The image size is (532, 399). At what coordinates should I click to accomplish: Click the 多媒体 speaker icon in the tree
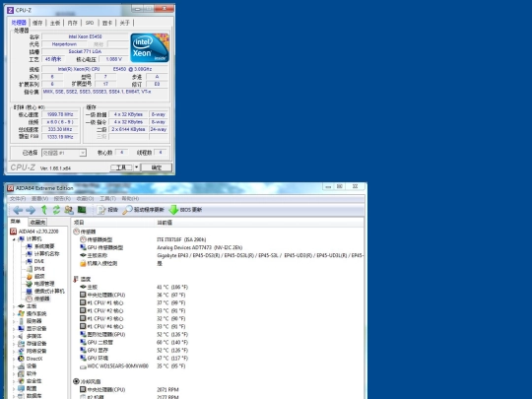[21, 336]
